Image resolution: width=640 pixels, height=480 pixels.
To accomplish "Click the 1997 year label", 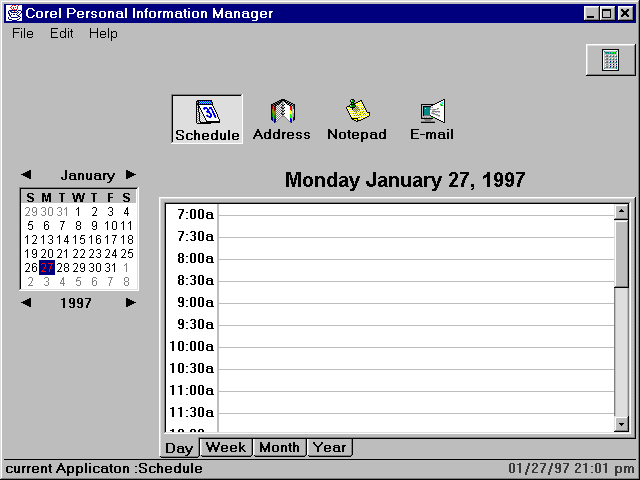I will pos(76,303).
